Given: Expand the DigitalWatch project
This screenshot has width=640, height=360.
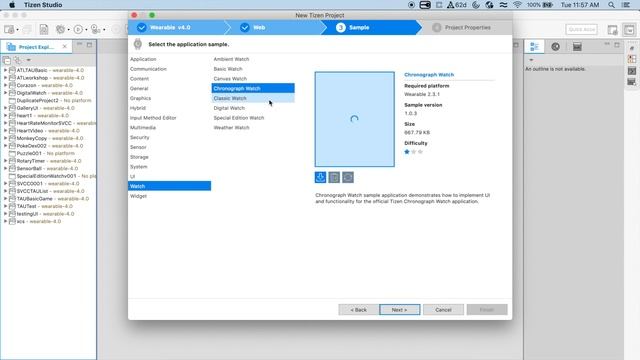Looking at the screenshot, I should (x=5, y=93).
